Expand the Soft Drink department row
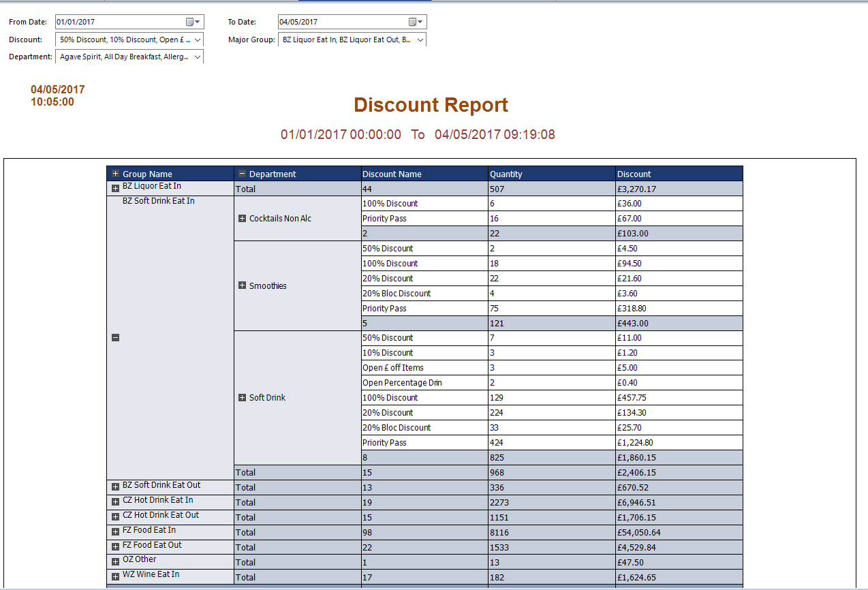Screen dimensions: 868x590 [x=242, y=398]
